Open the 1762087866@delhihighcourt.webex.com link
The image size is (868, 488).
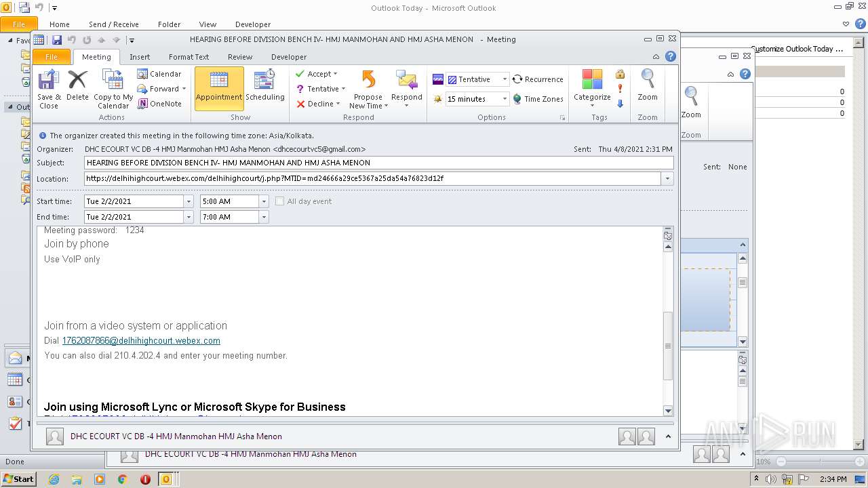tap(141, 341)
